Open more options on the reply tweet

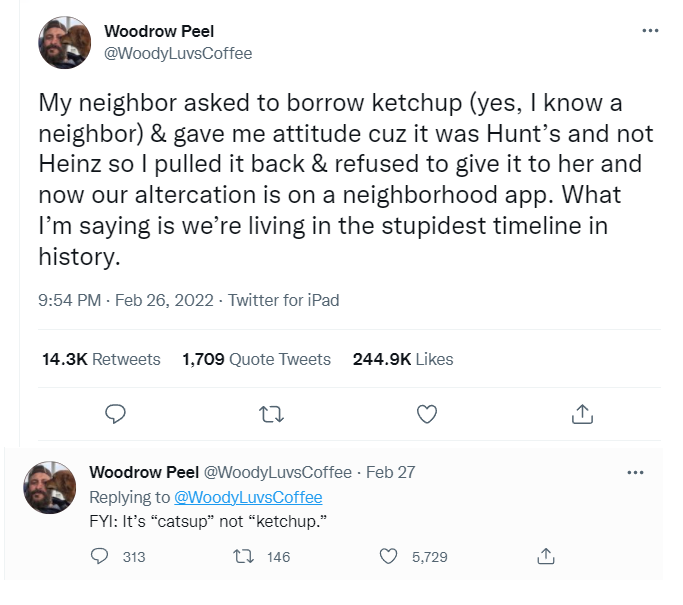click(x=634, y=472)
